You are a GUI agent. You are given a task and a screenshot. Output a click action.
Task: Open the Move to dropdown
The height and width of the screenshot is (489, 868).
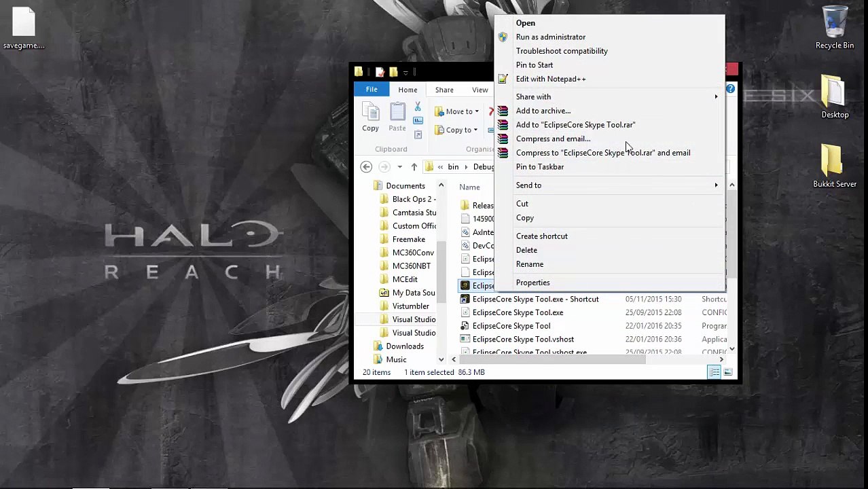pyautogui.click(x=456, y=111)
